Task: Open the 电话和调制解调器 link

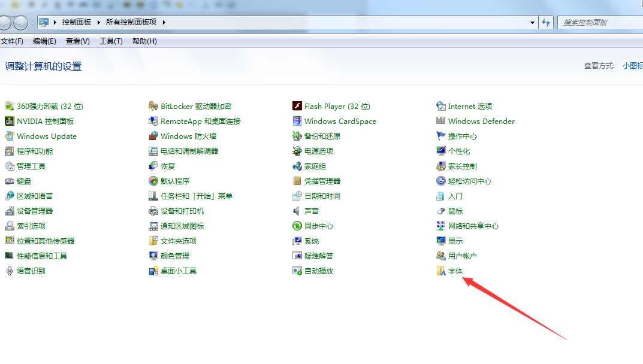Action: (189, 151)
